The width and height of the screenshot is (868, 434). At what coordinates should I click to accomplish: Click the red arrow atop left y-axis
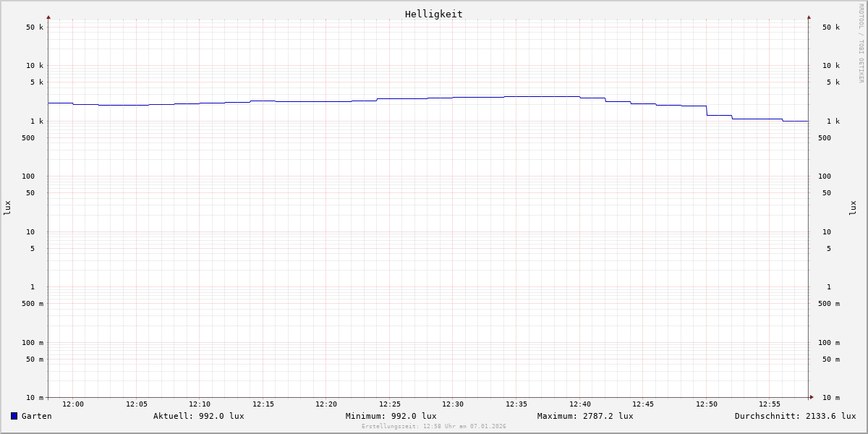coord(48,17)
